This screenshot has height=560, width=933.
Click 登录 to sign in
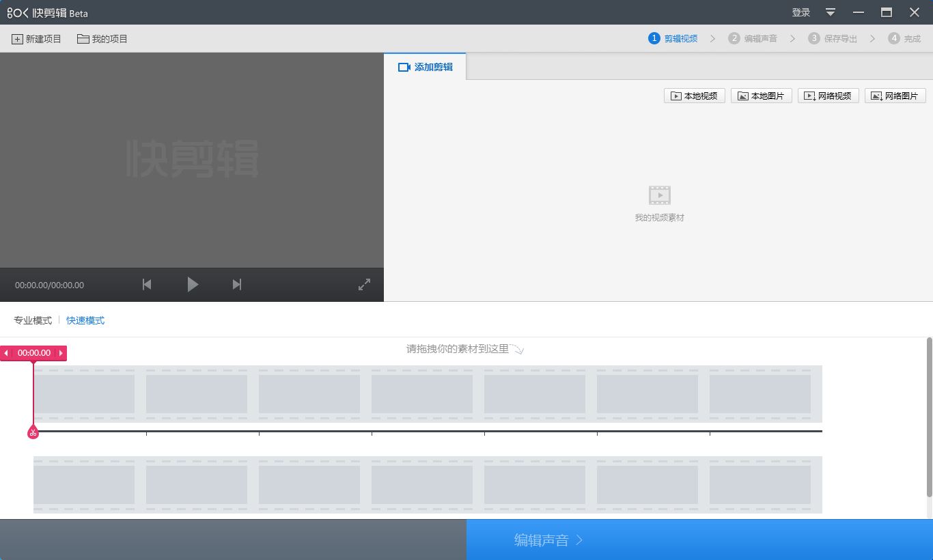[x=800, y=12]
